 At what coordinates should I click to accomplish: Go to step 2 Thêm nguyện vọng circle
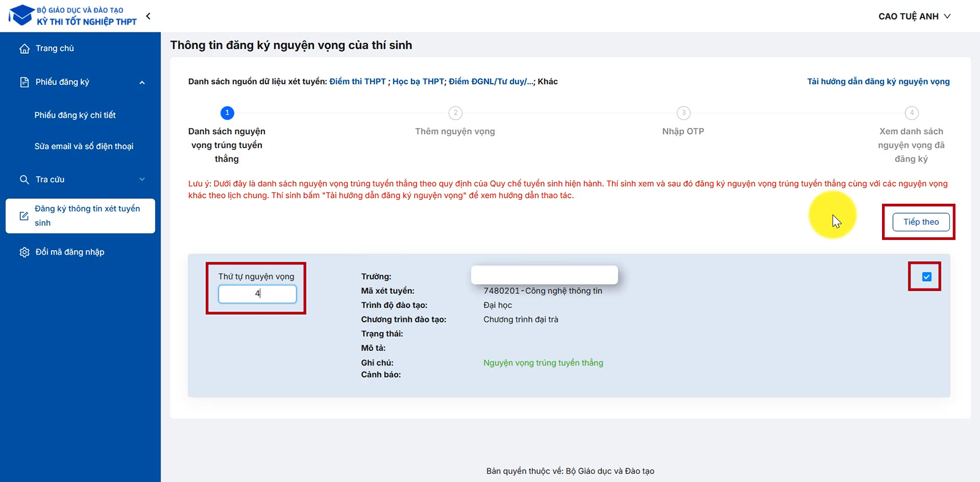point(455,113)
